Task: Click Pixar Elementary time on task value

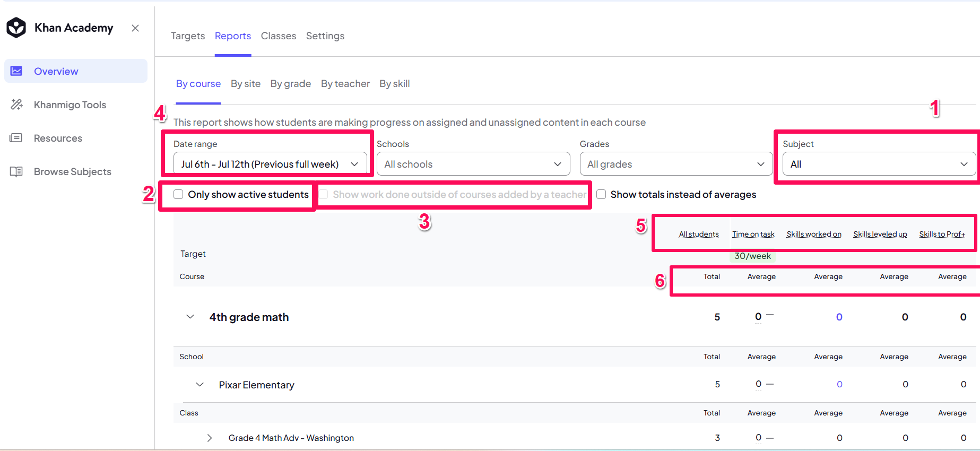Action: click(x=759, y=384)
